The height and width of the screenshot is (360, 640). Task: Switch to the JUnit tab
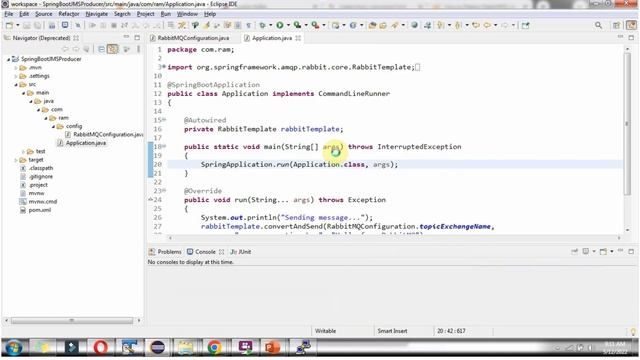pyautogui.click(x=241, y=252)
